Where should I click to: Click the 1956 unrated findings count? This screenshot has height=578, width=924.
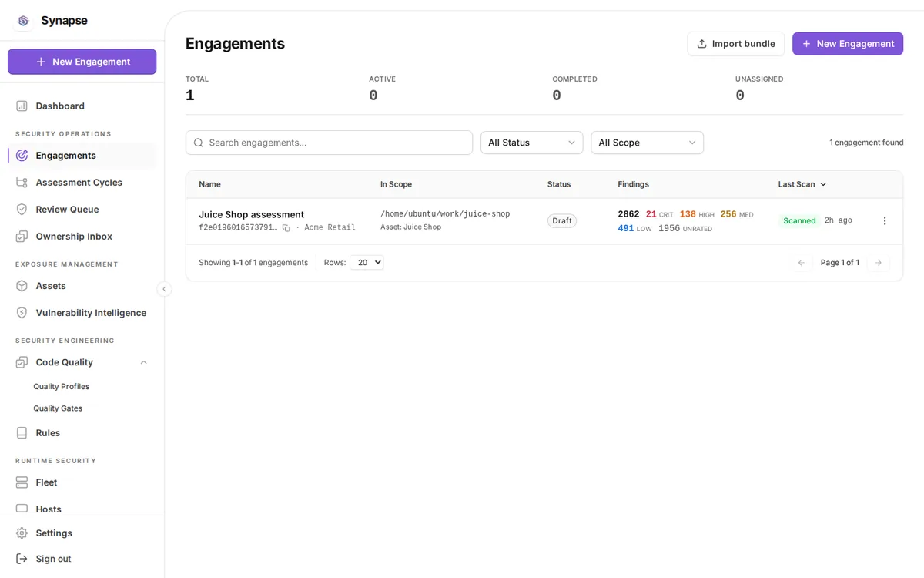[685, 228]
